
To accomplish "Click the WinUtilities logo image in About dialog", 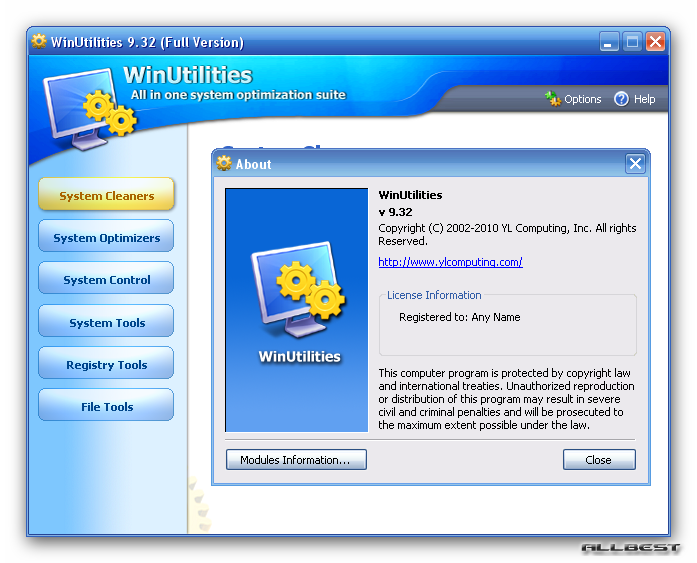I will point(296,310).
